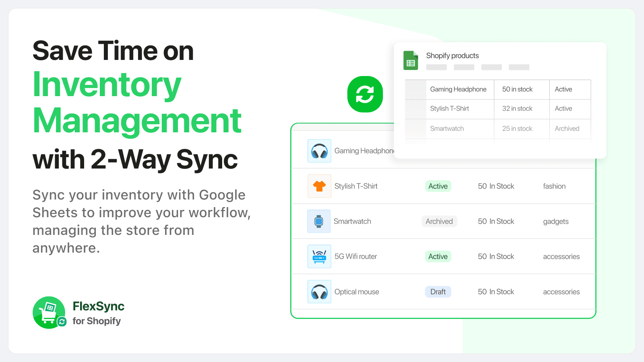Select the Shopify products spreadsheet title
Viewport: 644px width, 362px height.
(x=452, y=56)
